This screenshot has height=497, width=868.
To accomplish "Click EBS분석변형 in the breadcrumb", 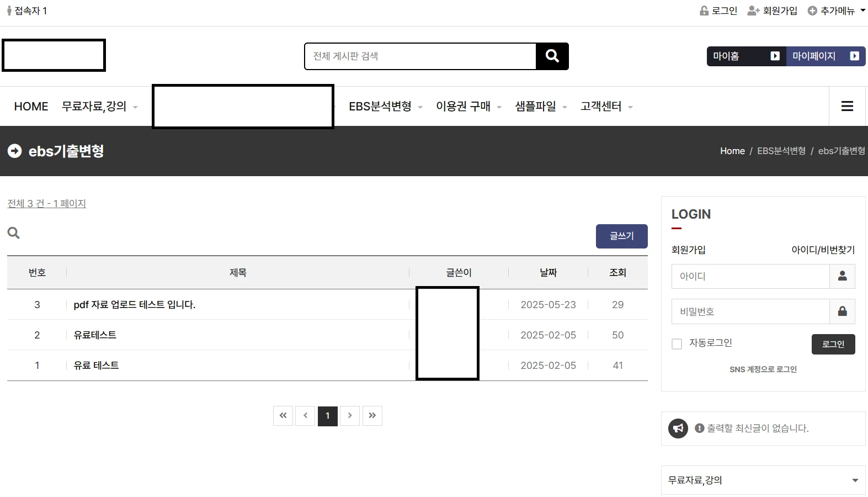I will coord(781,151).
